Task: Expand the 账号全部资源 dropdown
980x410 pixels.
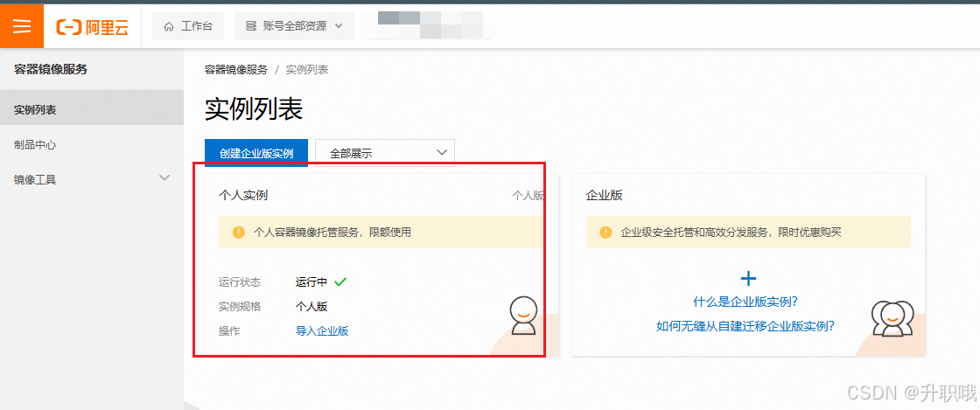Action: click(294, 26)
